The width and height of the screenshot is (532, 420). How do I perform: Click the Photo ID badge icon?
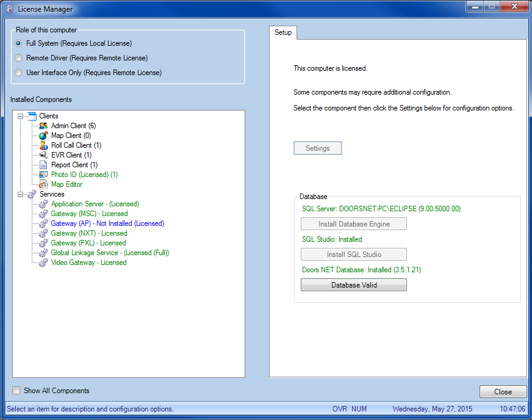[x=43, y=175]
